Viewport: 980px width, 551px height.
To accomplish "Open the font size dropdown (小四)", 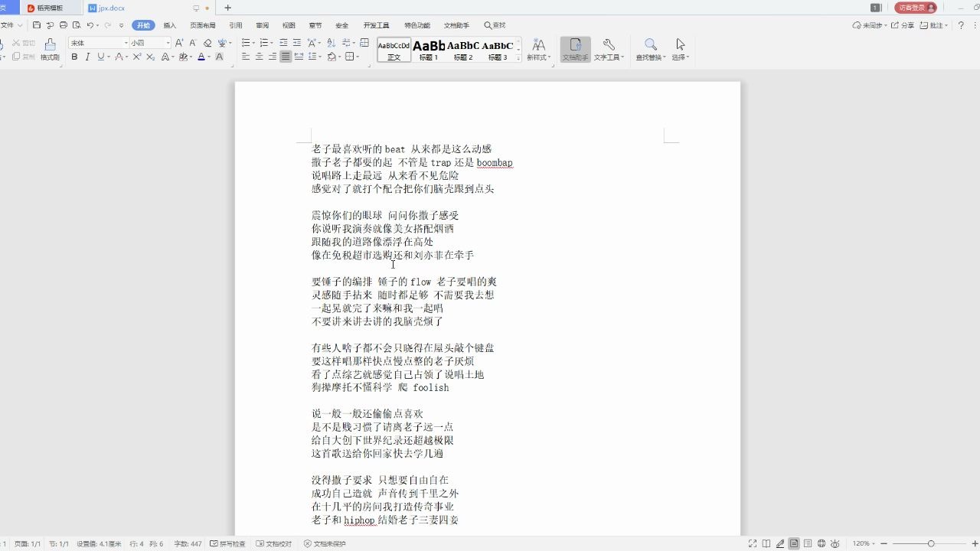I will (x=168, y=43).
